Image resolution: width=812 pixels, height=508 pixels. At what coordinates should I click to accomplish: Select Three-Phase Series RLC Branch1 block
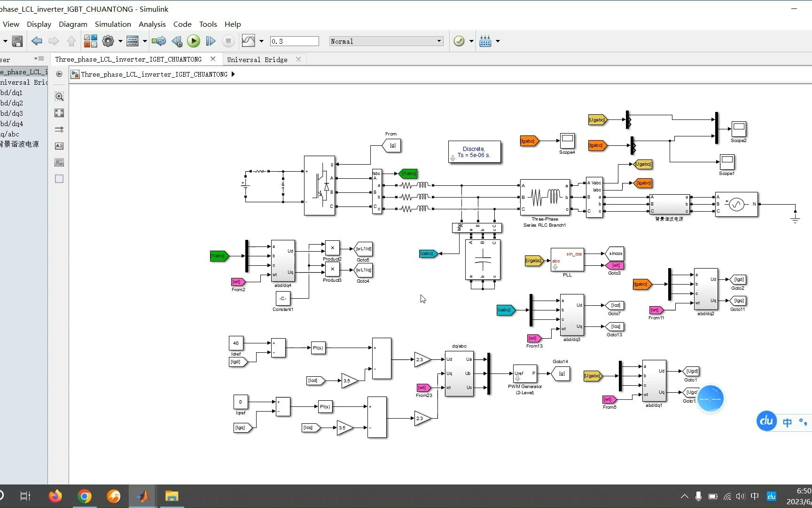pos(545,197)
